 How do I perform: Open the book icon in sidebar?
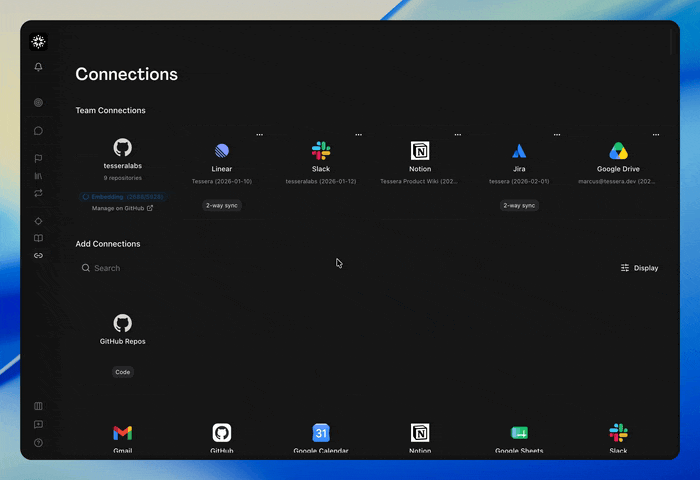tap(38, 238)
